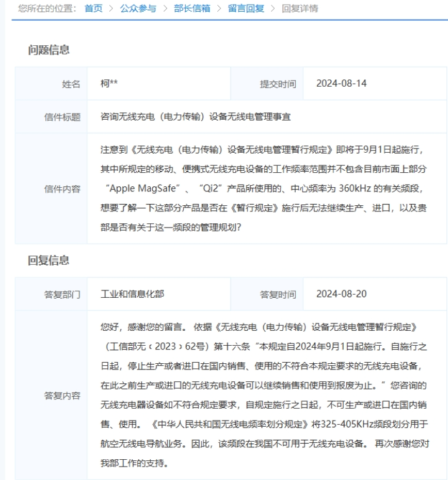448x480 pixels.
Task: Click the 信件内容 label cell
Action: 62,189
